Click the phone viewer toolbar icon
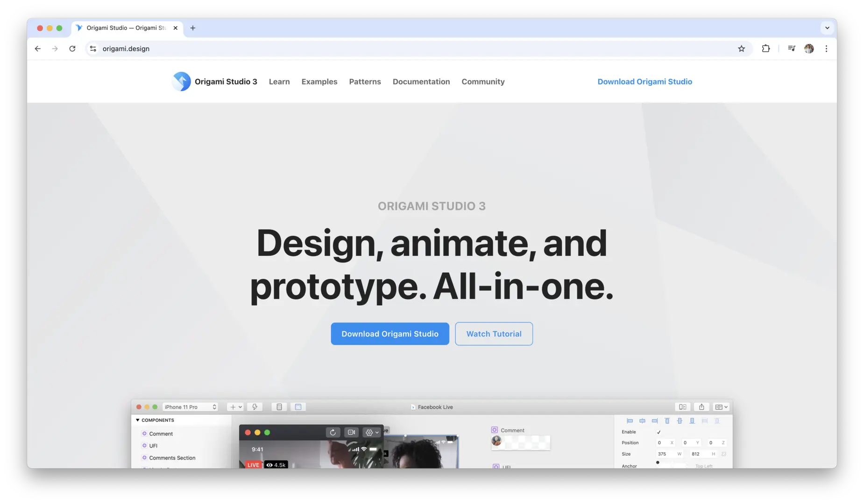 tap(279, 407)
